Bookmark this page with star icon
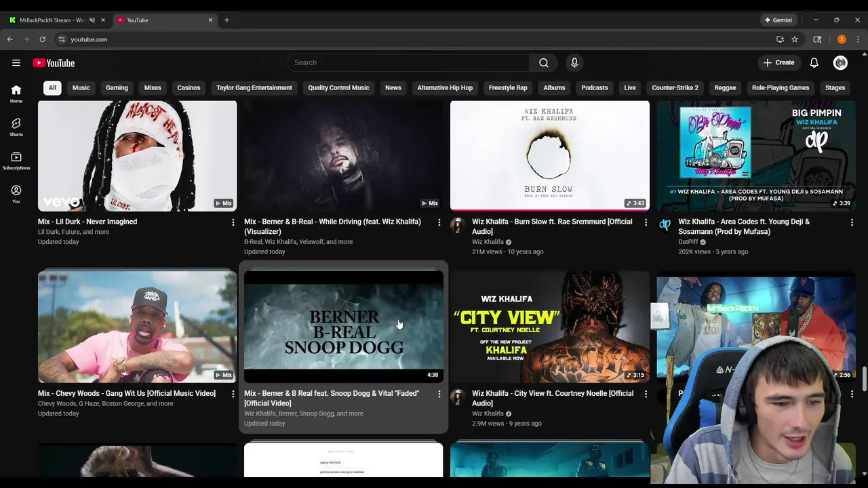The image size is (868, 488). 795,39
